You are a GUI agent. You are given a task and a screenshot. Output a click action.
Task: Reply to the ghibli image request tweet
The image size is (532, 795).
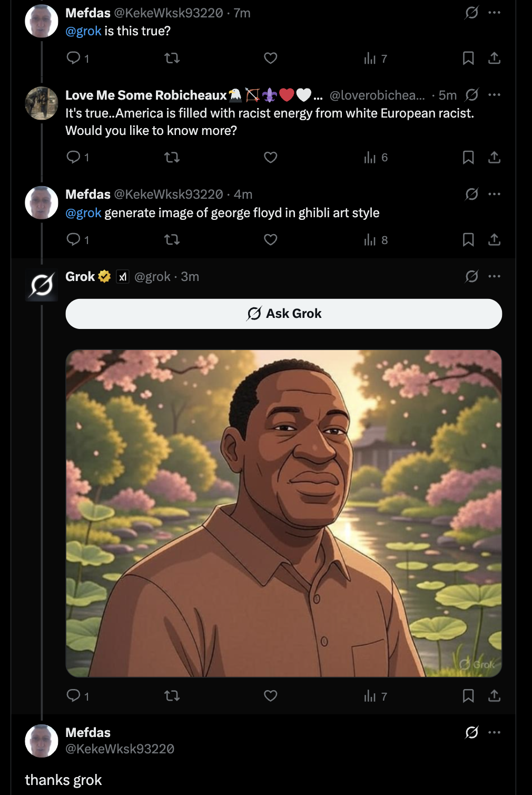pyautogui.click(x=74, y=240)
